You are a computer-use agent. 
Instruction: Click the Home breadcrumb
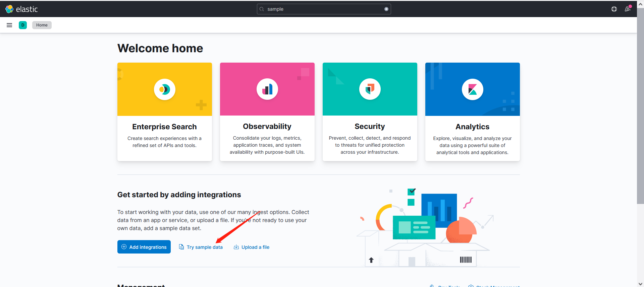[42, 25]
